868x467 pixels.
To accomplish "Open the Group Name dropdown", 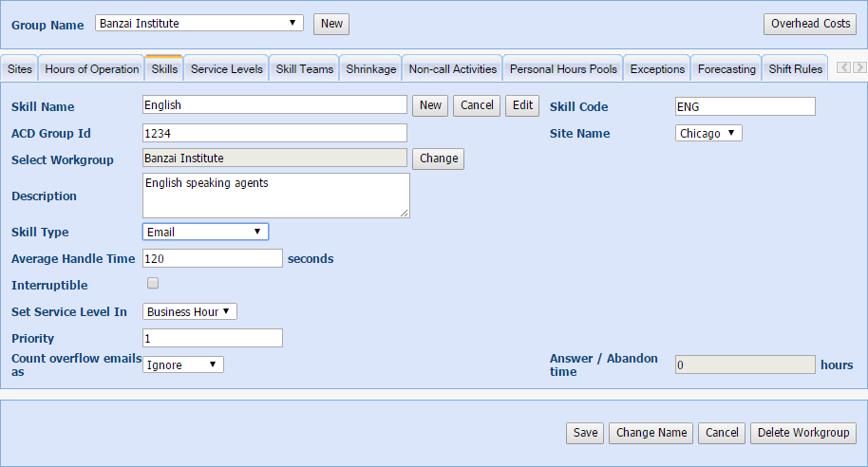I will click(x=199, y=24).
